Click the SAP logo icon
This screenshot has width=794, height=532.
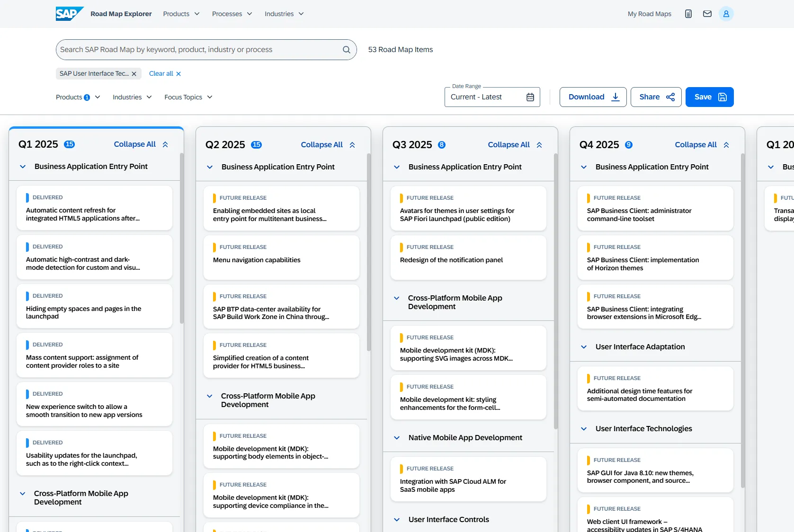click(69, 14)
